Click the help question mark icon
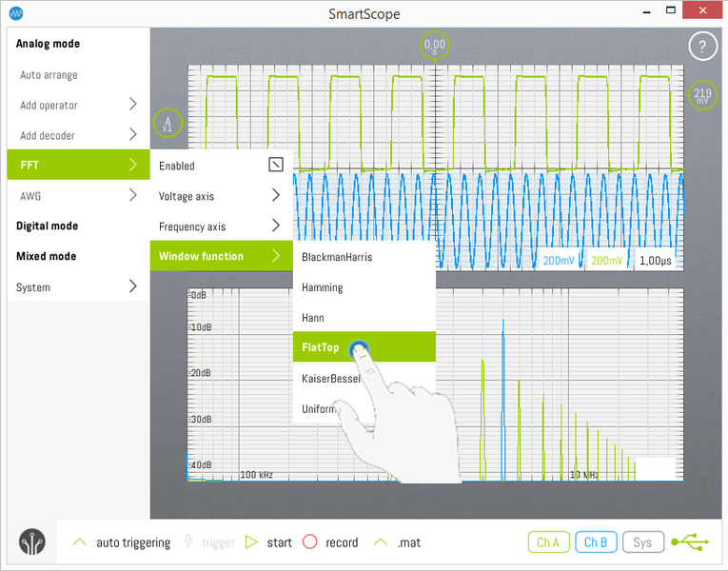This screenshot has width=728, height=571. point(702,46)
